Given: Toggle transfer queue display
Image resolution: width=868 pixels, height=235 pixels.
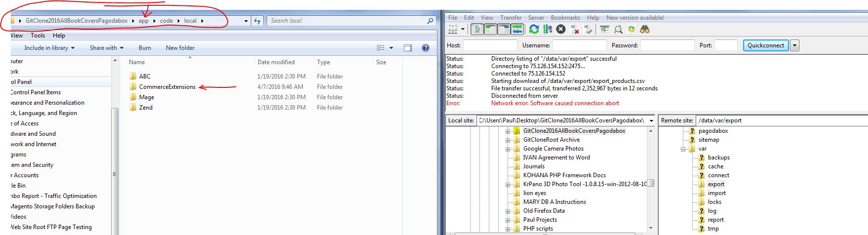Looking at the screenshot, I should coord(517,30).
